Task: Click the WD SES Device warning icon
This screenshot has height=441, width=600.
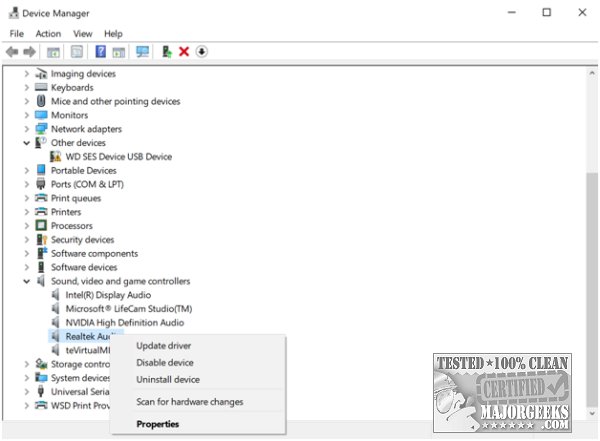Action: [55, 156]
